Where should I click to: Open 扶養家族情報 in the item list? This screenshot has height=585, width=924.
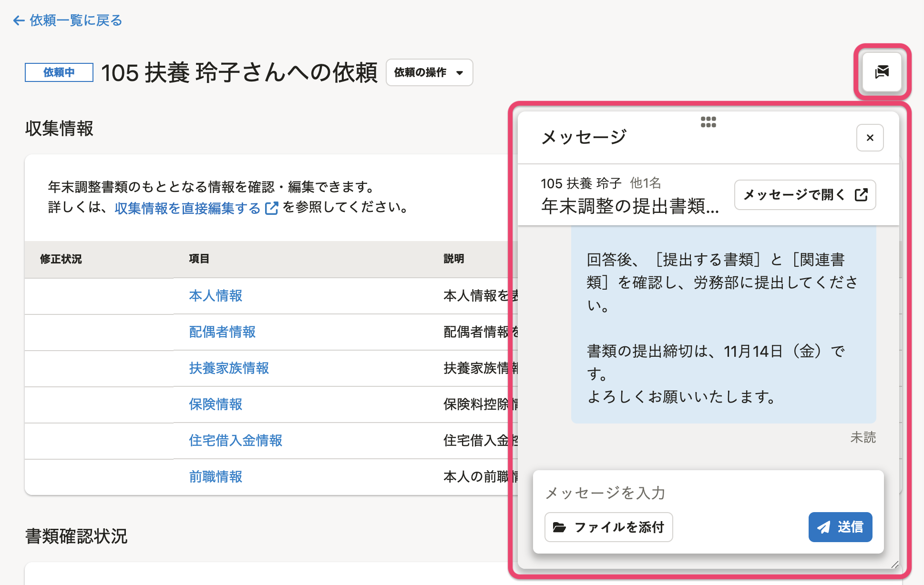[x=229, y=368]
